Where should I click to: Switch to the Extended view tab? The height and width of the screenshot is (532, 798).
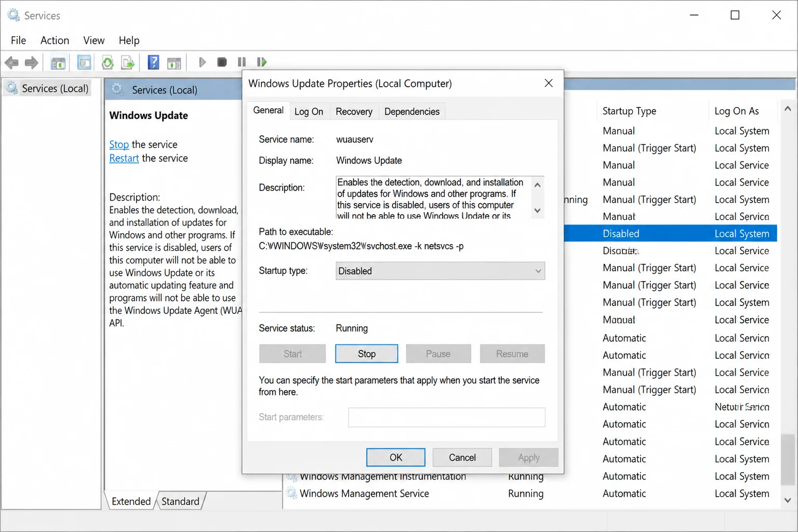(x=131, y=501)
